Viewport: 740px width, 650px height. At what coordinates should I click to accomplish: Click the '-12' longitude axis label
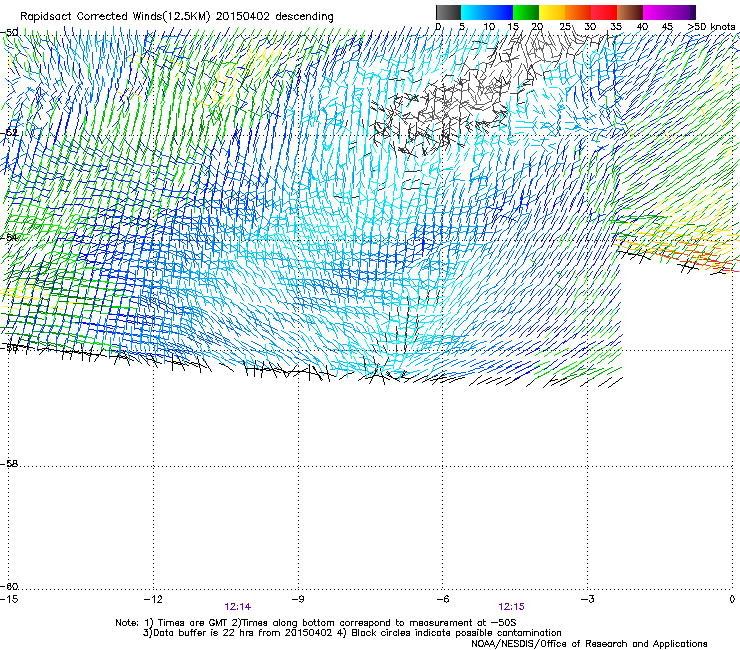click(153, 599)
